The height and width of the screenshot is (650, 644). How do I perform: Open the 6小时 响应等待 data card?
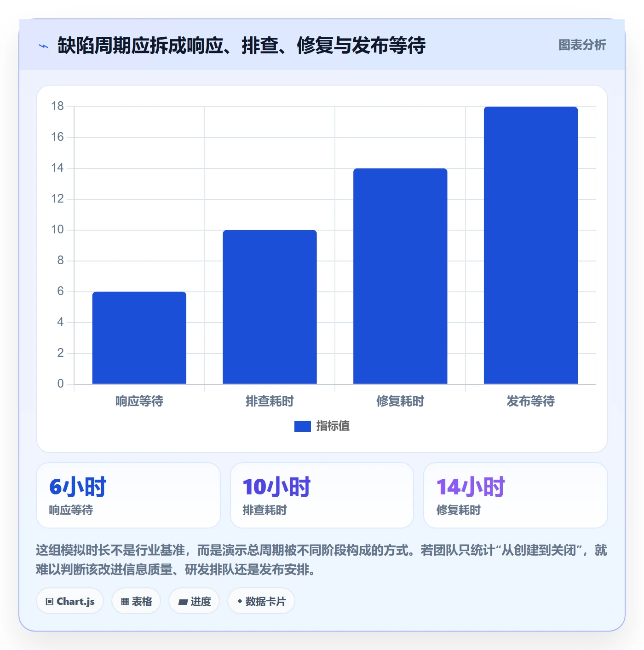(x=128, y=495)
